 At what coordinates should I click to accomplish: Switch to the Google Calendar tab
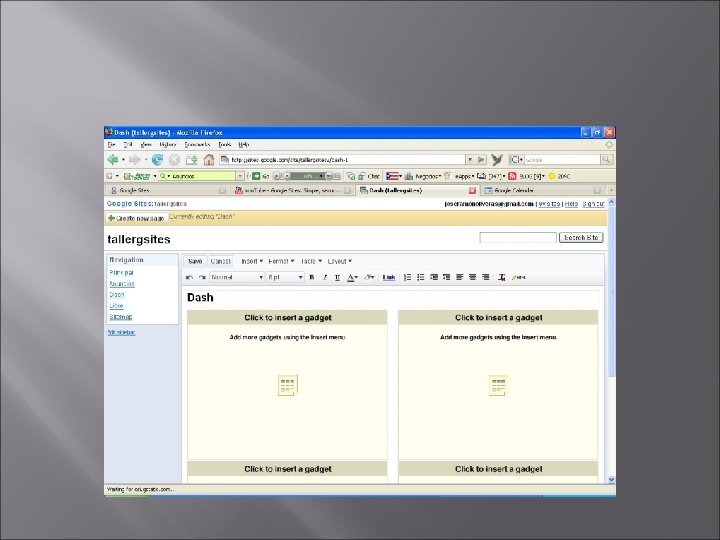pyautogui.click(x=543, y=190)
